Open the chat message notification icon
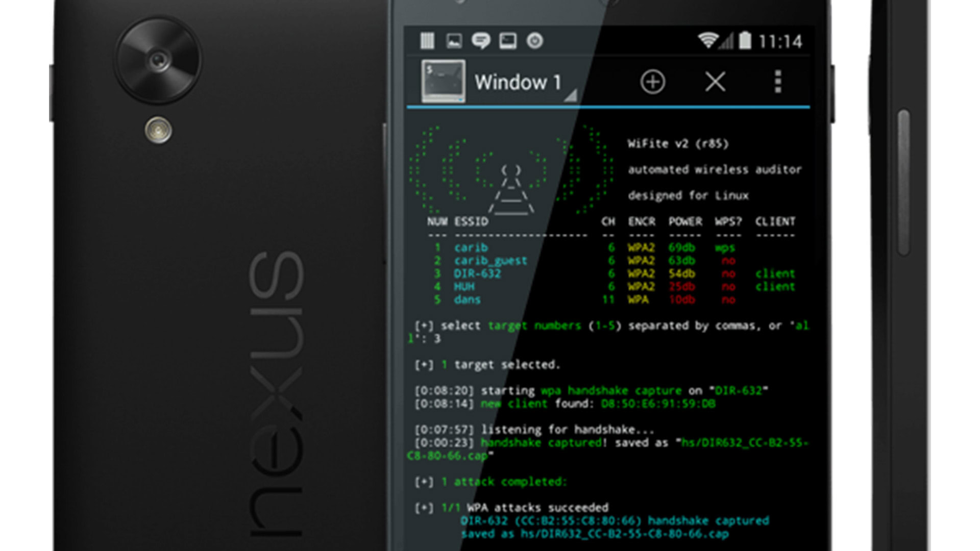 (481, 41)
